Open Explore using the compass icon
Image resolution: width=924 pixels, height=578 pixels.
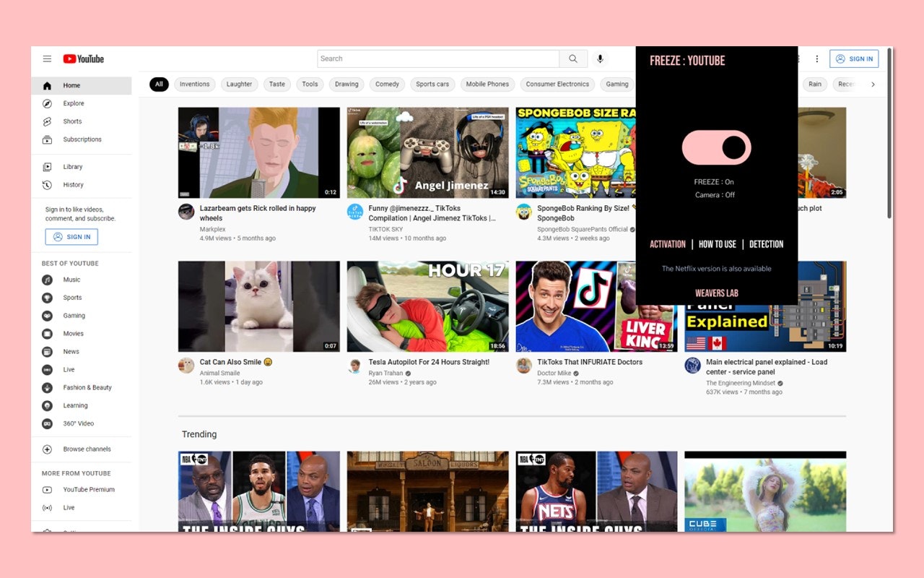(x=47, y=103)
